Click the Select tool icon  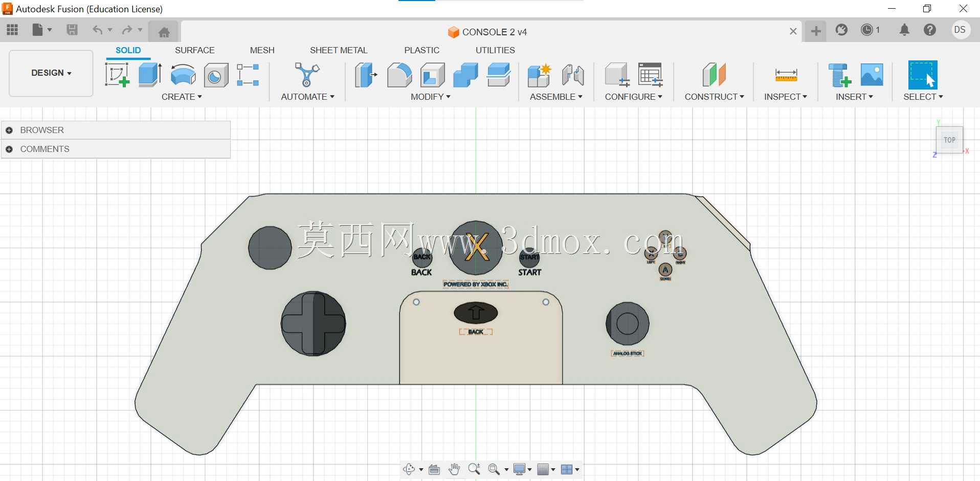pyautogui.click(x=923, y=75)
